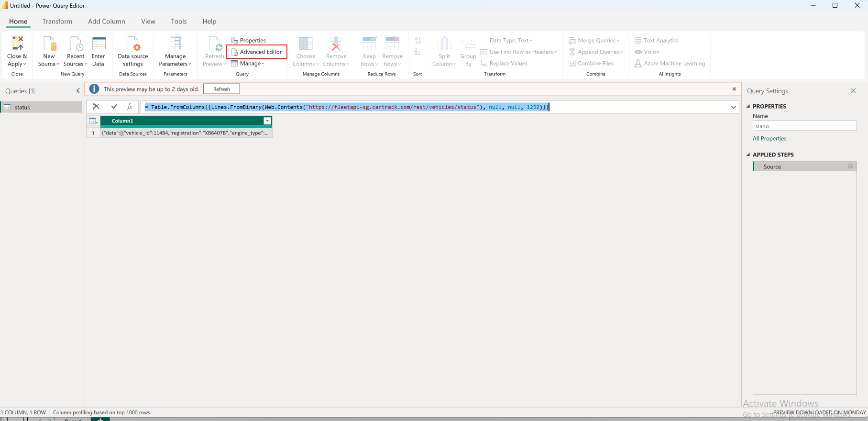Screen dimensions: 868x421
Task: Collapse the APPLIED STEPS section
Action: pos(749,155)
